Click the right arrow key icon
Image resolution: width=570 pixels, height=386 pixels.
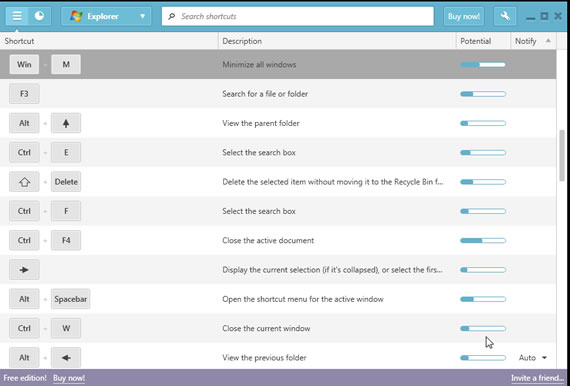[24, 270]
